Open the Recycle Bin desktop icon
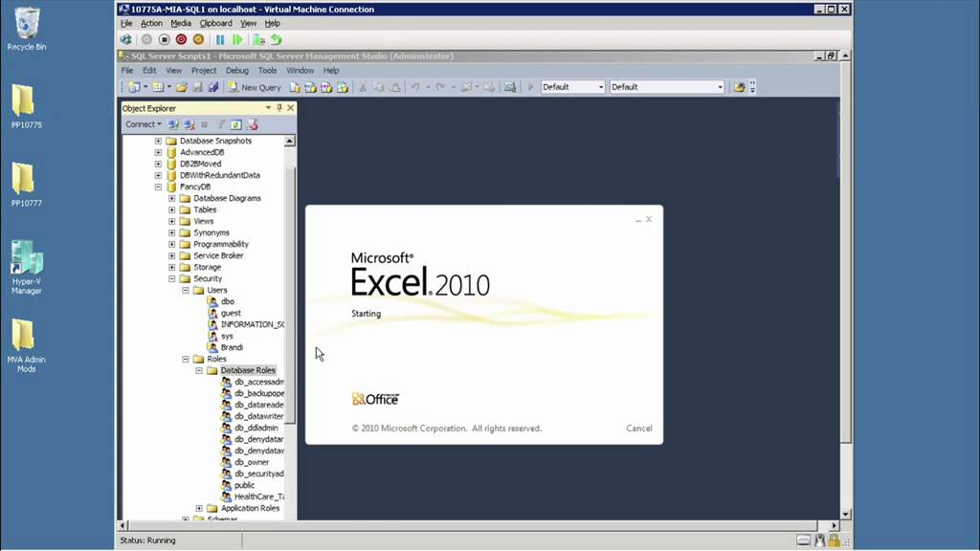The height and width of the screenshot is (551, 980). pos(26,29)
